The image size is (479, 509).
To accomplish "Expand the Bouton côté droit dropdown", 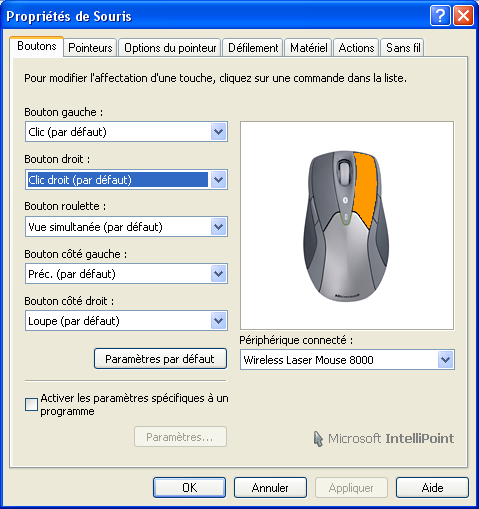I will pyautogui.click(x=219, y=321).
